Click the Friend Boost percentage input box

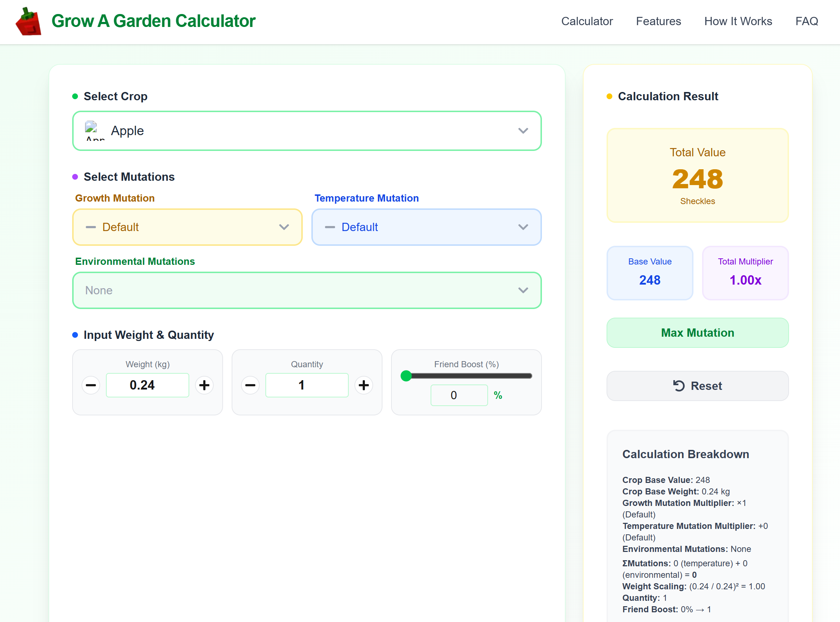coord(459,395)
